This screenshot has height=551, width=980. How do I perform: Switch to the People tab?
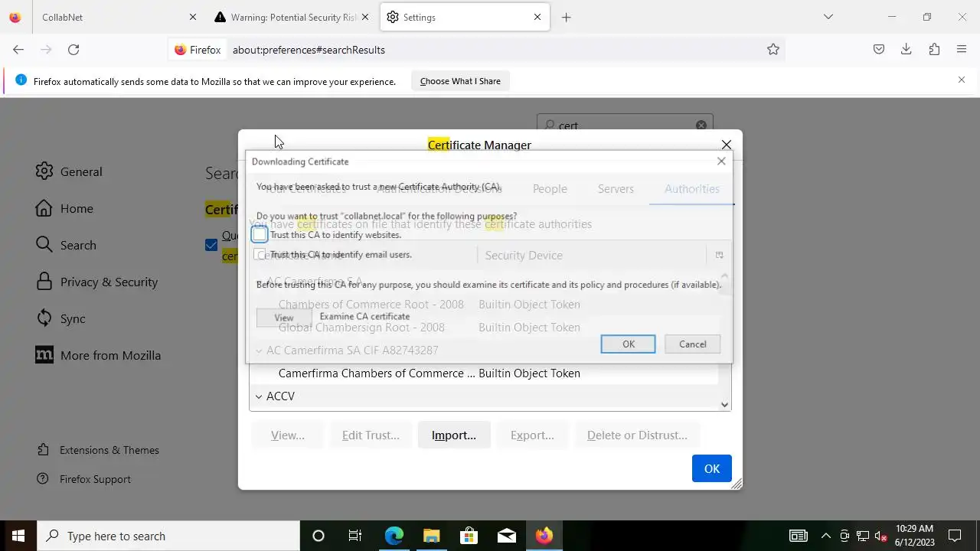coord(550,188)
